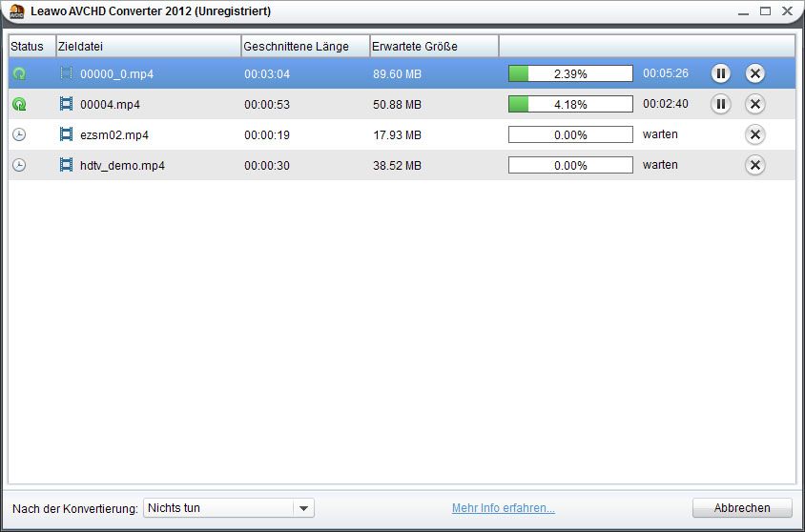
Task: Click the film strip icon beside 00000_0.mp4
Action: [x=66, y=73]
